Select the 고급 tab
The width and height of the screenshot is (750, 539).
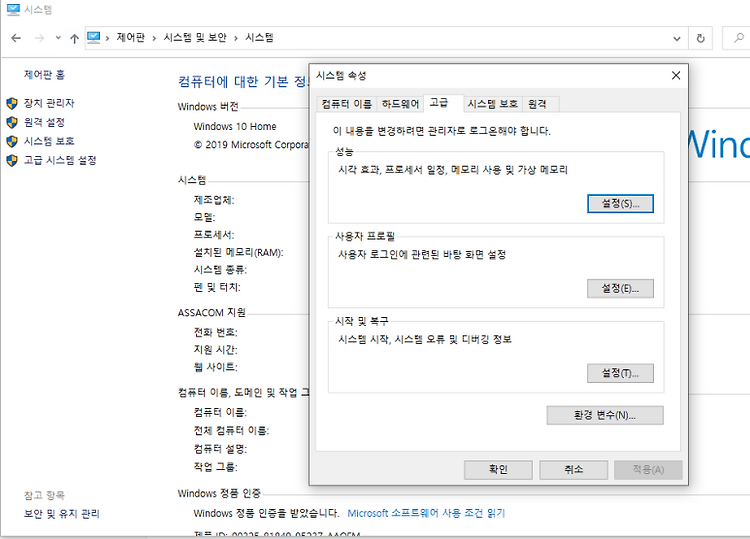[x=443, y=103]
